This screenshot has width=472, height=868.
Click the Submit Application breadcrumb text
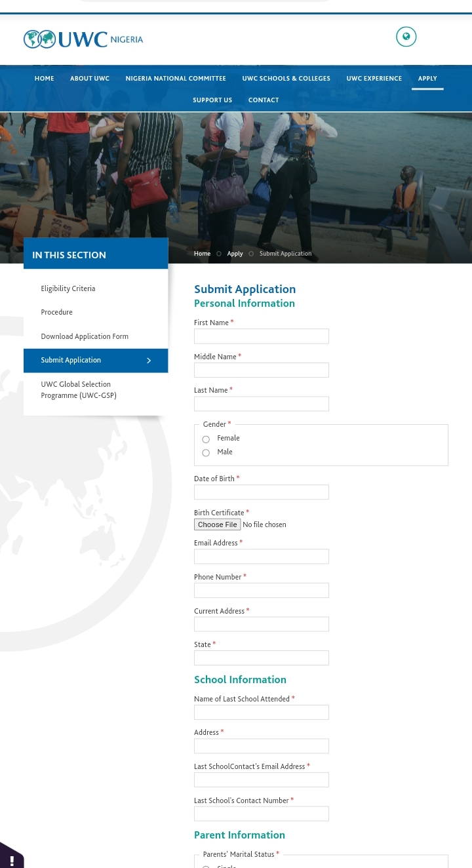click(285, 254)
